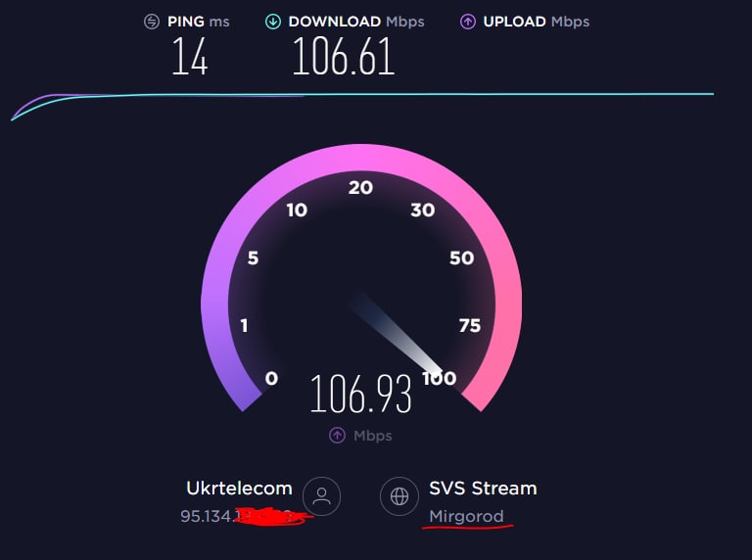Open the Mirgorod server location link
752x560 pixels.
pyautogui.click(x=466, y=516)
